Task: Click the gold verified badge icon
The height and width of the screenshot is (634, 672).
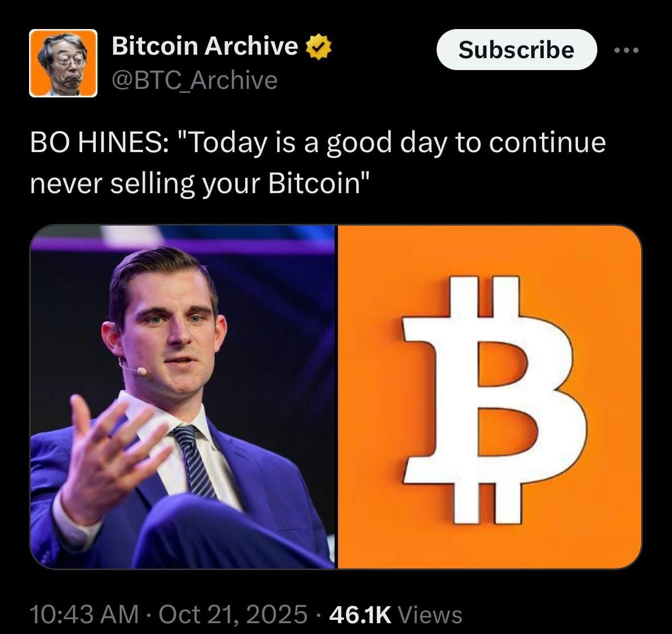Action: coord(318,47)
